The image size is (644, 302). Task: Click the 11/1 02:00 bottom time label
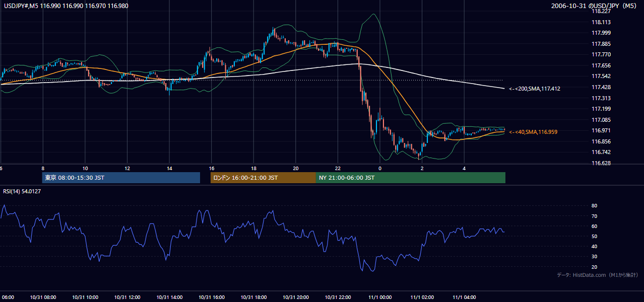click(x=422, y=297)
